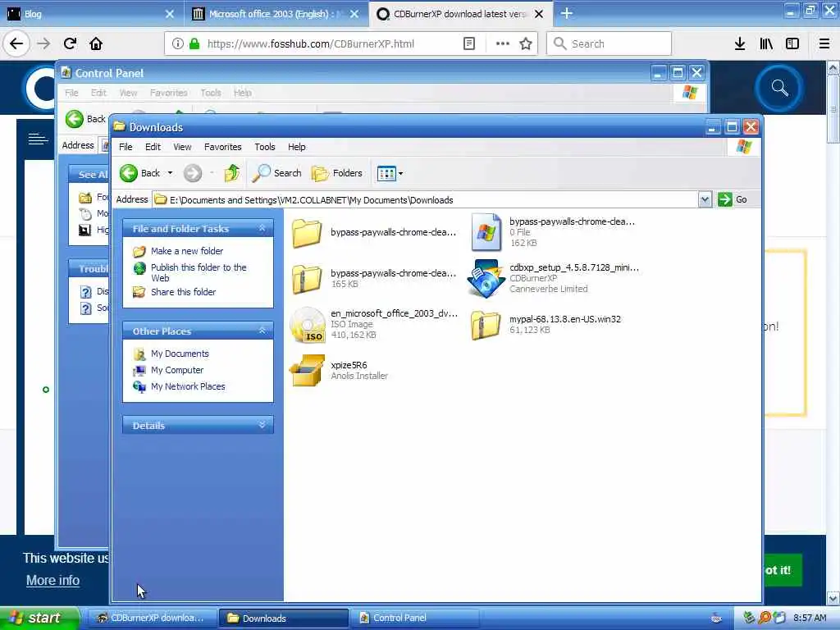The image size is (840, 630).
Task: Select the en_microsoft_office_2003 ISO image
Action: [x=307, y=325]
